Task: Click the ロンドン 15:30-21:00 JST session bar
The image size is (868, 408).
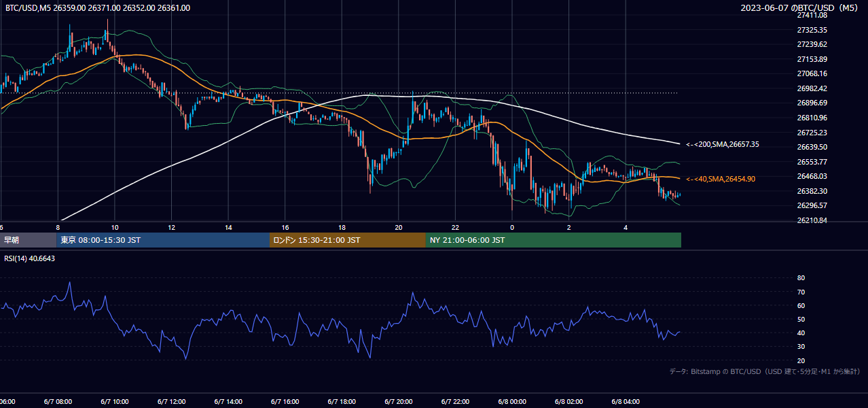Action: (x=348, y=240)
